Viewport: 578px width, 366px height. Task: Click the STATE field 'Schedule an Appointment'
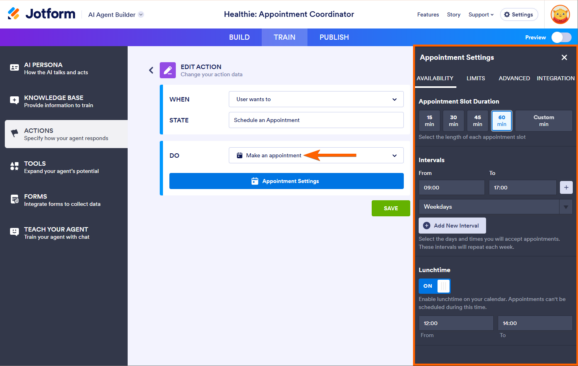[x=316, y=120]
